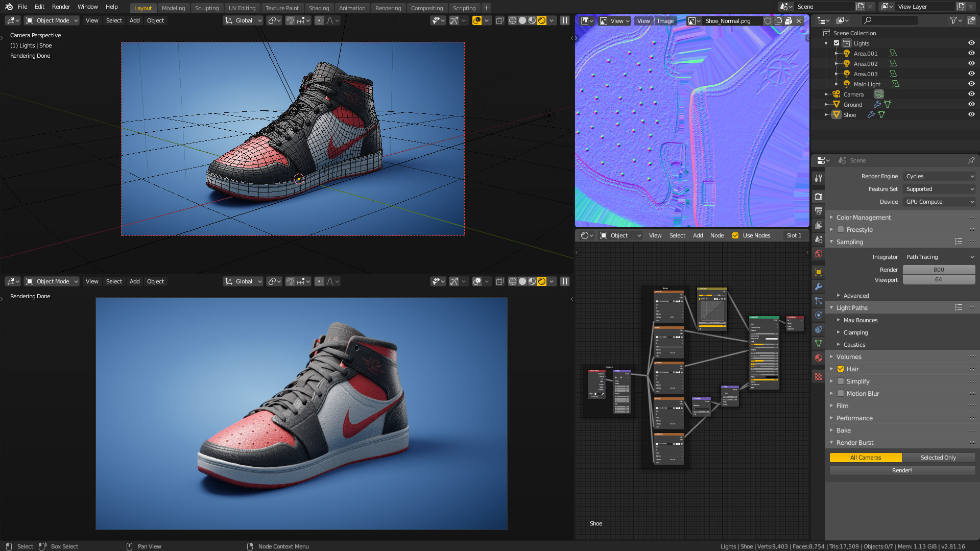This screenshot has height=551, width=980.
Task: Uncheck the Lights collection checkbox
Action: click(836, 43)
